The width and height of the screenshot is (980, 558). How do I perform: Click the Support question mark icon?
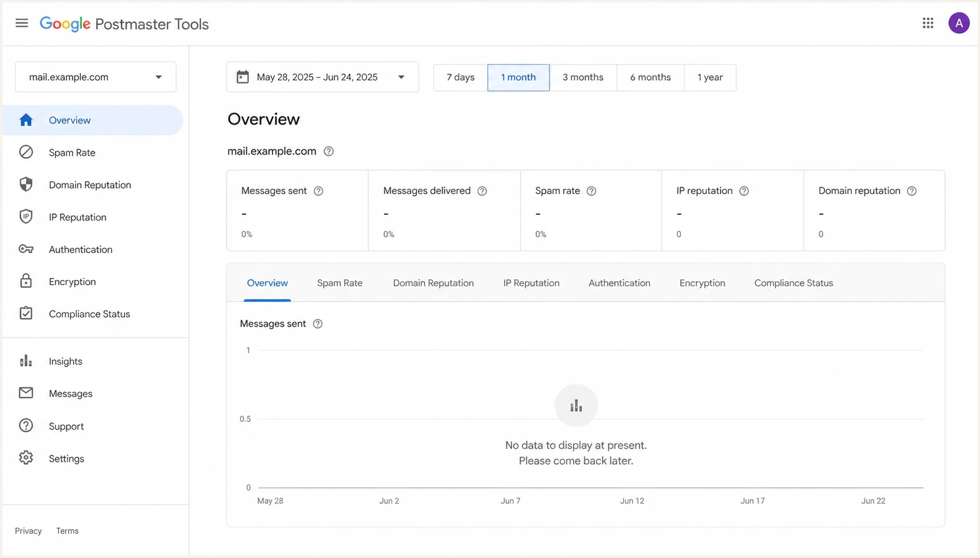26,425
